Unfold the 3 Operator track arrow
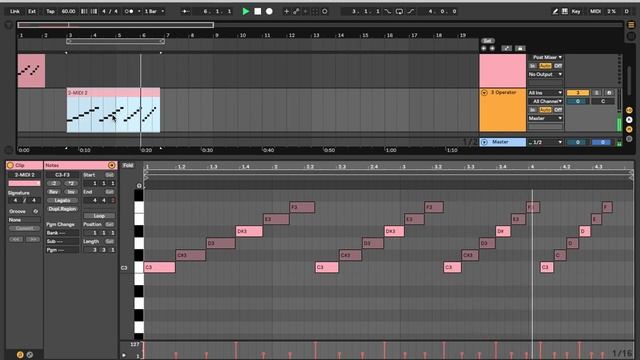Screen dimensions: 640x360 click(484, 93)
